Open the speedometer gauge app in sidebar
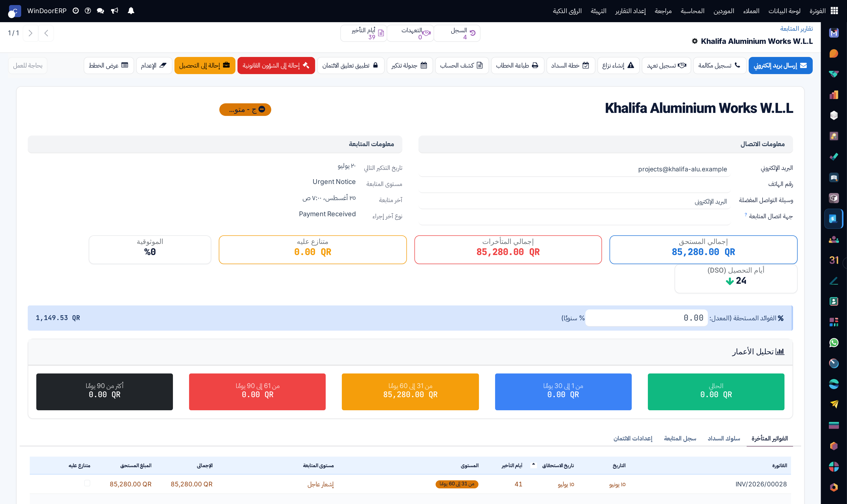Image resolution: width=847 pixels, height=504 pixels. click(834, 363)
